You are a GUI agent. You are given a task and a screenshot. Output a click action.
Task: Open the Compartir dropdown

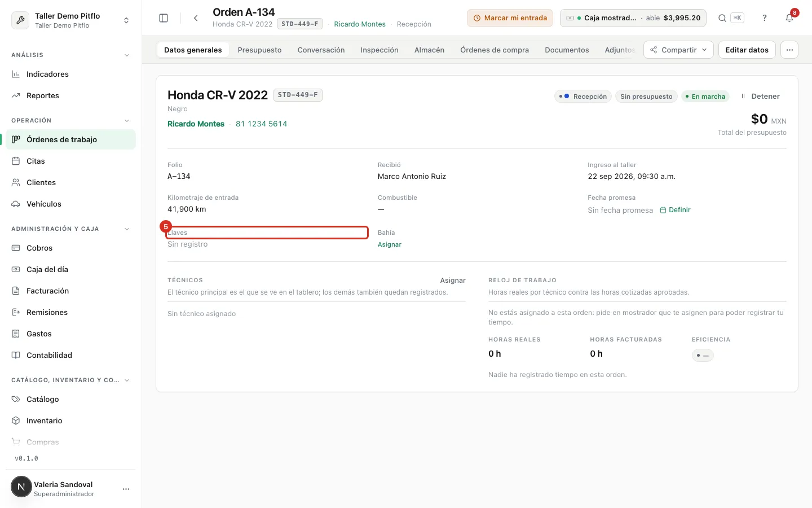pos(678,50)
